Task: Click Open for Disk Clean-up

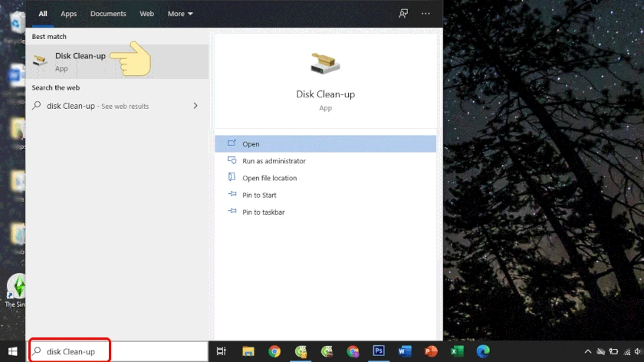Action: tap(325, 144)
